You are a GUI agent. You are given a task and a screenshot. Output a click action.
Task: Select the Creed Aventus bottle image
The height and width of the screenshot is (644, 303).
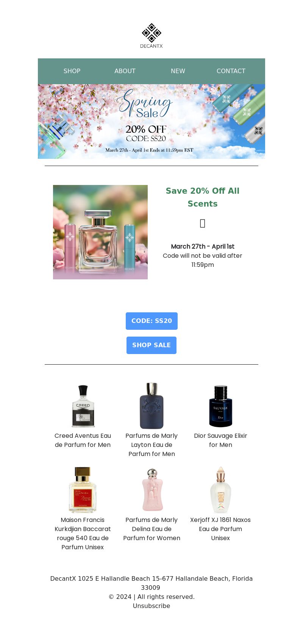83,406
